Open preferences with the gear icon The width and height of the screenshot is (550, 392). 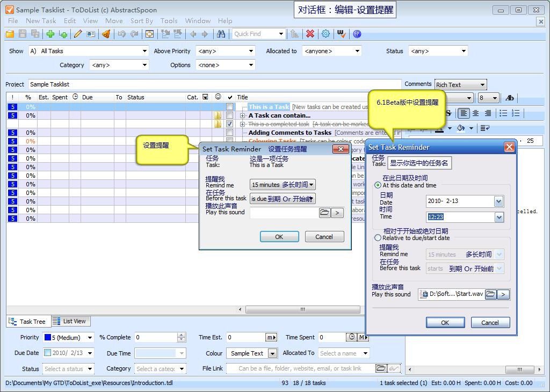(325, 34)
